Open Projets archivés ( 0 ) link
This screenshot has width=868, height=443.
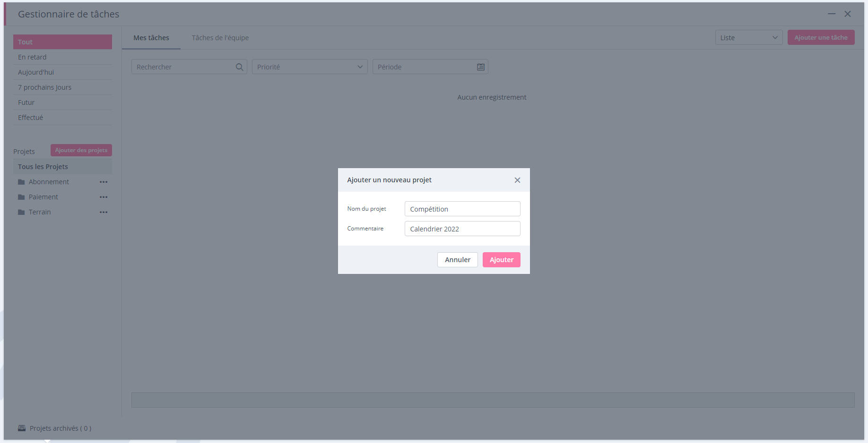61,428
